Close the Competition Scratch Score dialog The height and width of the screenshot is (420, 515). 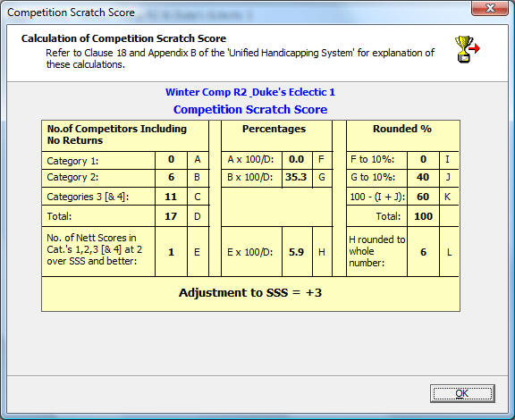(490, 8)
